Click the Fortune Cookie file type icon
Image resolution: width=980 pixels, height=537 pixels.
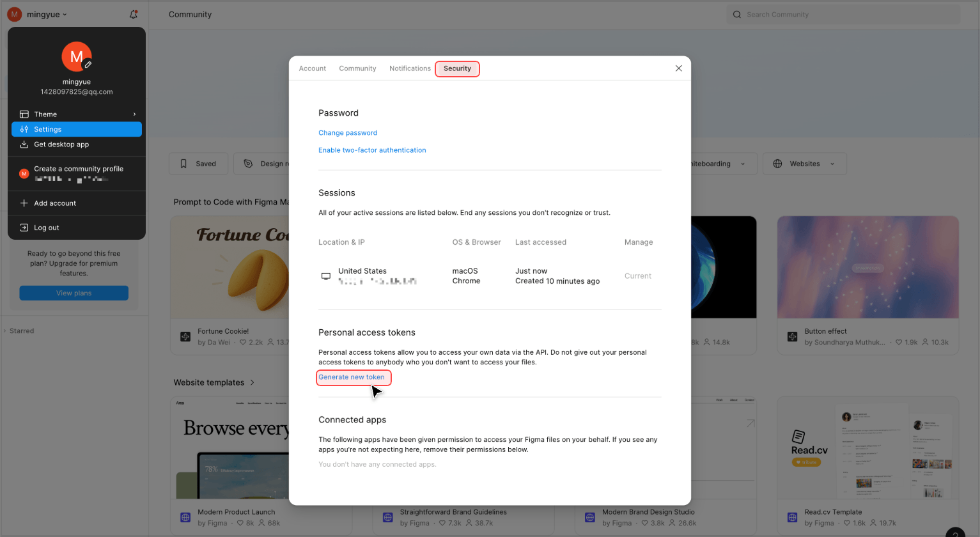tap(185, 337)
